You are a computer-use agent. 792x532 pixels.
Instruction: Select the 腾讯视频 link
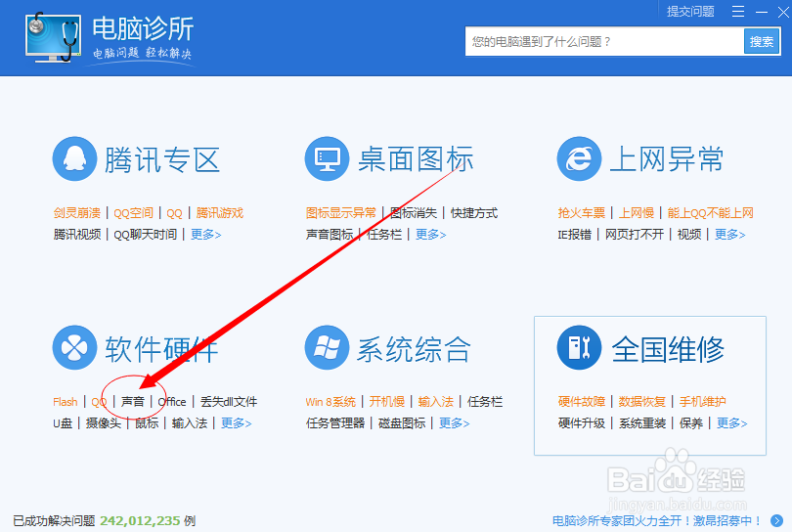(x=77, y=235)
